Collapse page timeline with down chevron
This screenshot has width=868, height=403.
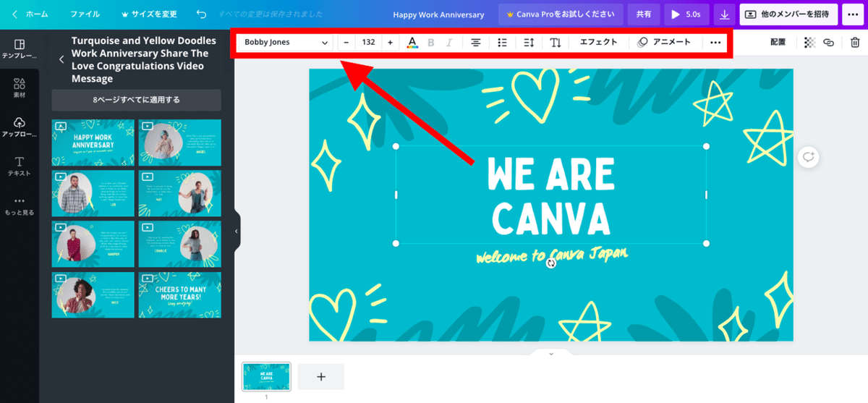click(551, 353)
